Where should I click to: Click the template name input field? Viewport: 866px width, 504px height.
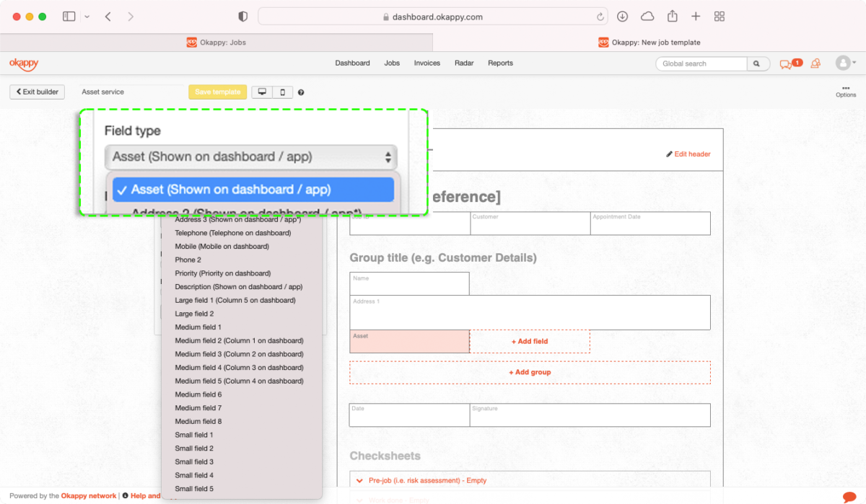(130, 92)
